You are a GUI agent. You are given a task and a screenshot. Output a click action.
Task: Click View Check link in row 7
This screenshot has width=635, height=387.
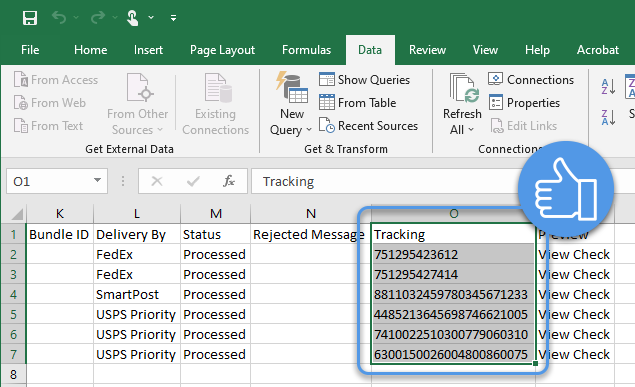point(574,354)
